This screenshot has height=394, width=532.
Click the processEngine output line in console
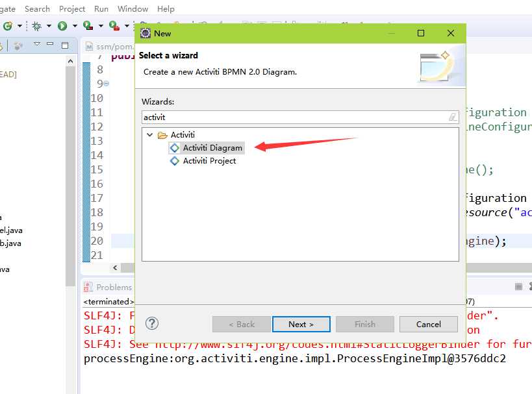click(294, 358)
